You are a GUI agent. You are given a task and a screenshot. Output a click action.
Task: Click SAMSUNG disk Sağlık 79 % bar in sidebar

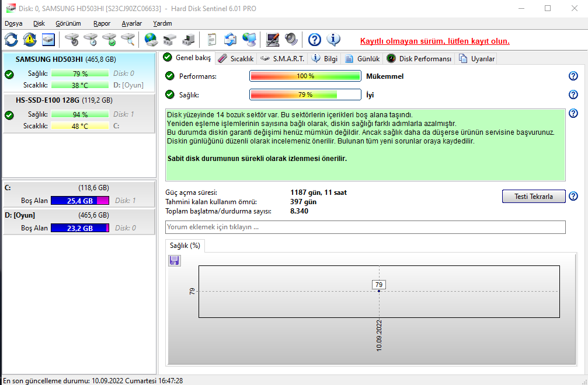tap(80, 73)
